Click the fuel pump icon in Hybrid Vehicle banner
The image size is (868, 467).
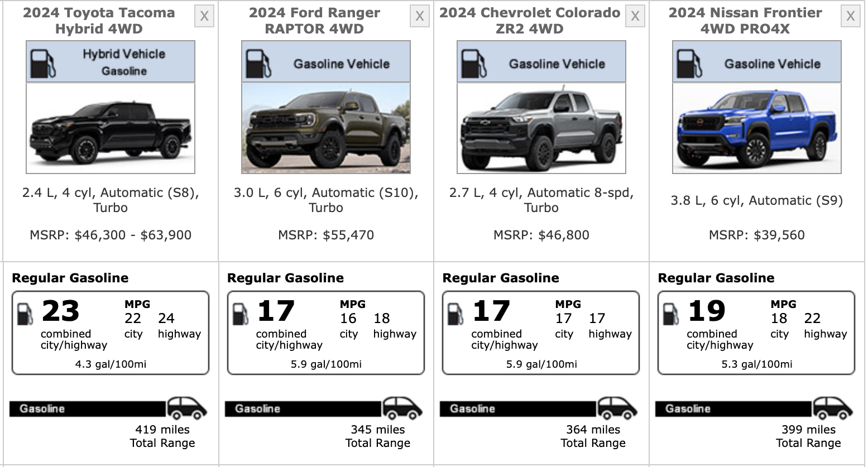point(42,63)
